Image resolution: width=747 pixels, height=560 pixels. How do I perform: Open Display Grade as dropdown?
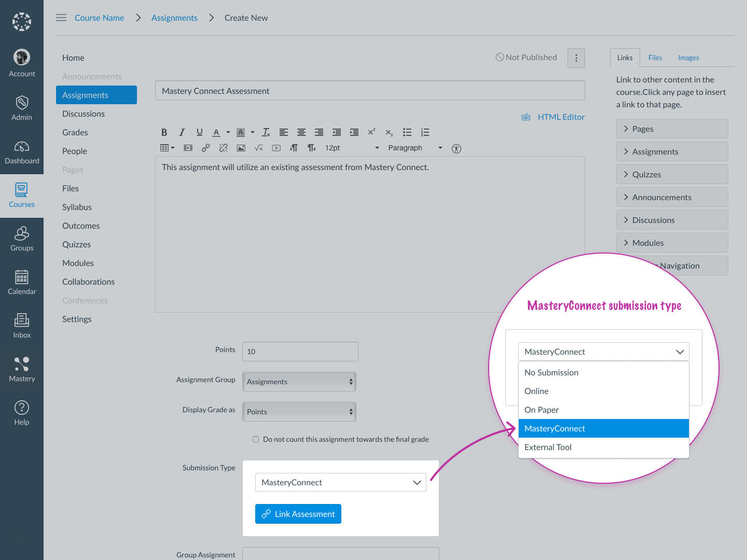[x=299, y=412]
